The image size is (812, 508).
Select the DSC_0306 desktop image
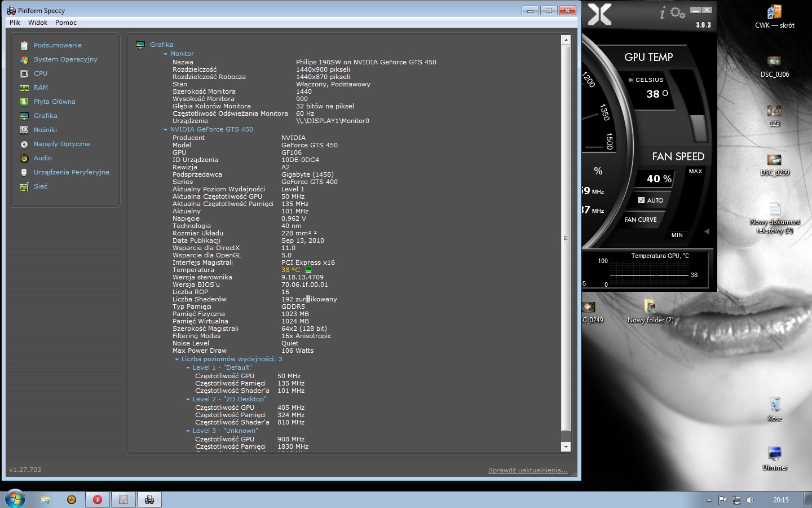pyautogui.click(x=775, y=67)
